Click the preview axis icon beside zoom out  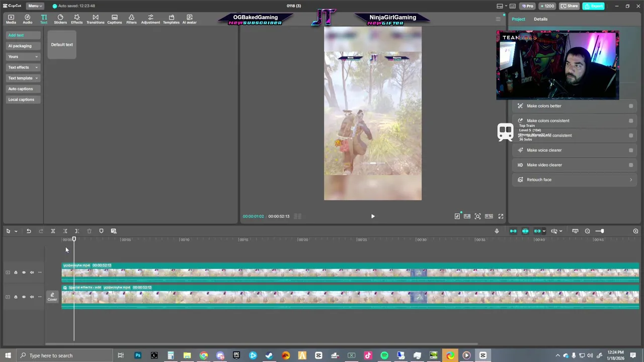(x=575, y=231)
